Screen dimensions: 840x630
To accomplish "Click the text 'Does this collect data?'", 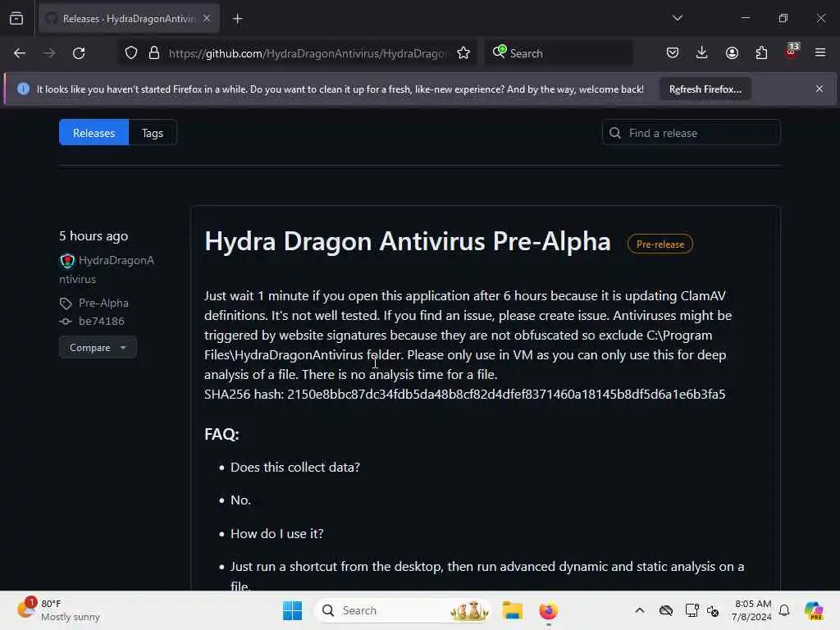I will [x=295, y=467].
